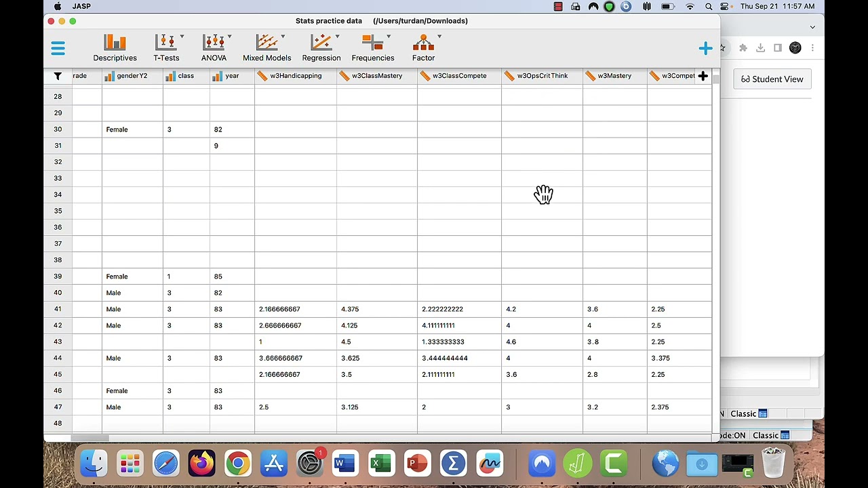The image size is (868, 488).
Task: Open the JASP menu in menu bar
Action: point(81,6)
